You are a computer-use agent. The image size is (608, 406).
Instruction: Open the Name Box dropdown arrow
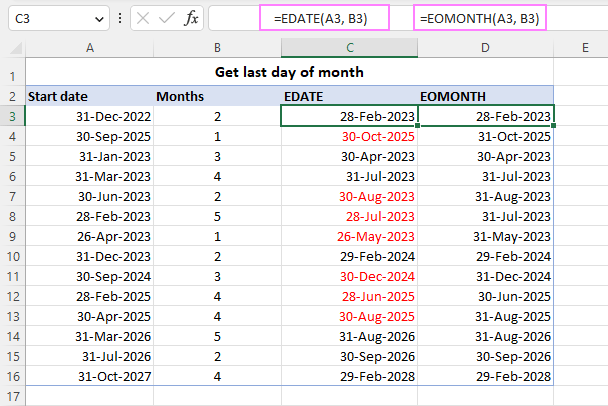pos(99,19)
